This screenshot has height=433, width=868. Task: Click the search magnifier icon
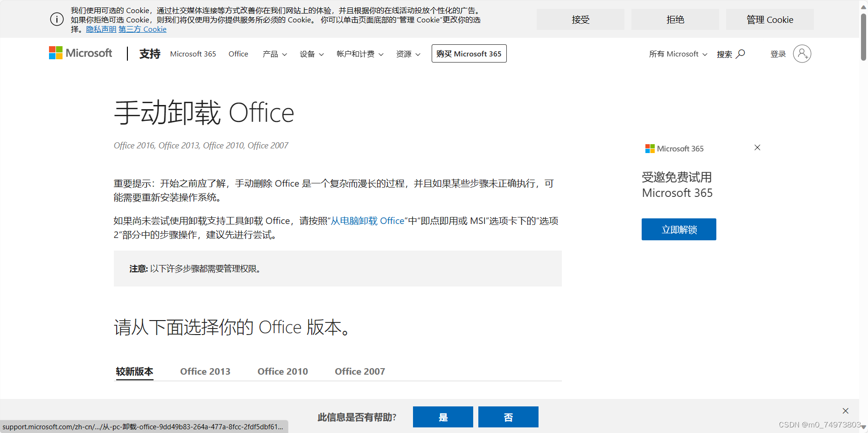click(x=741, y=54)
